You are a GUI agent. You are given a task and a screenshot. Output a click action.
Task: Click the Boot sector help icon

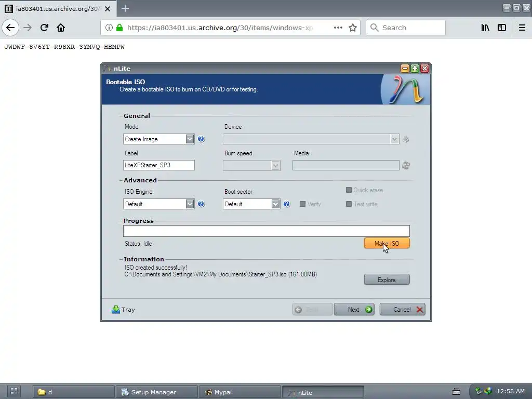287,204
